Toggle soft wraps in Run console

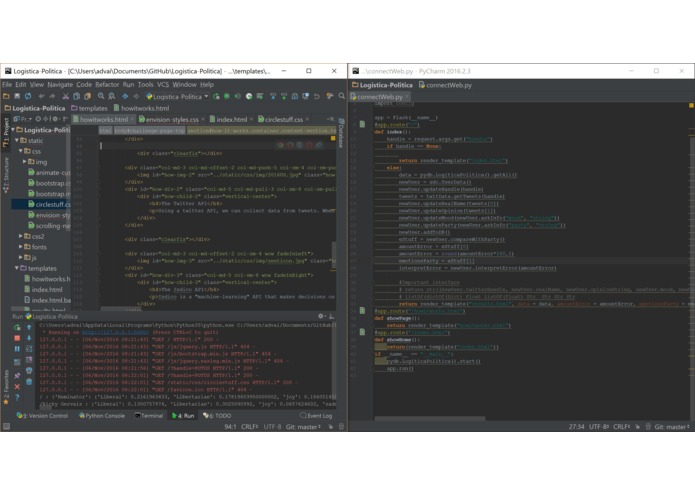[x=29, y=349]
